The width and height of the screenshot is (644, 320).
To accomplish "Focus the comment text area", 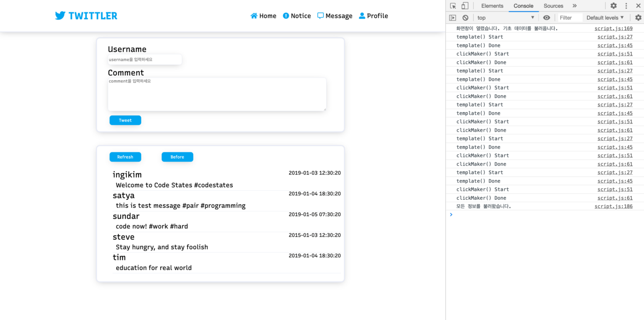I will click(x=217, y=94).
